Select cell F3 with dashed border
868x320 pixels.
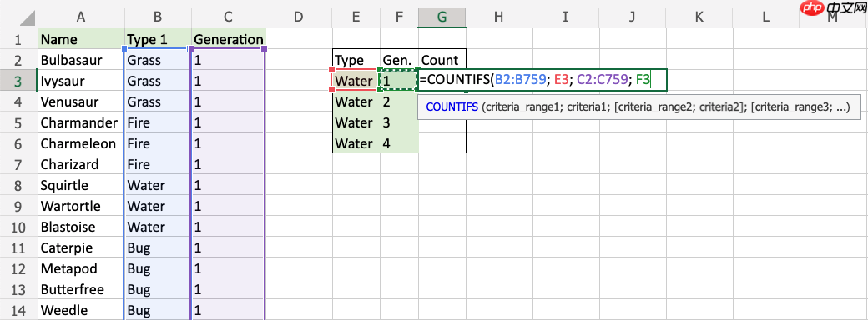[x=399, y=81]
